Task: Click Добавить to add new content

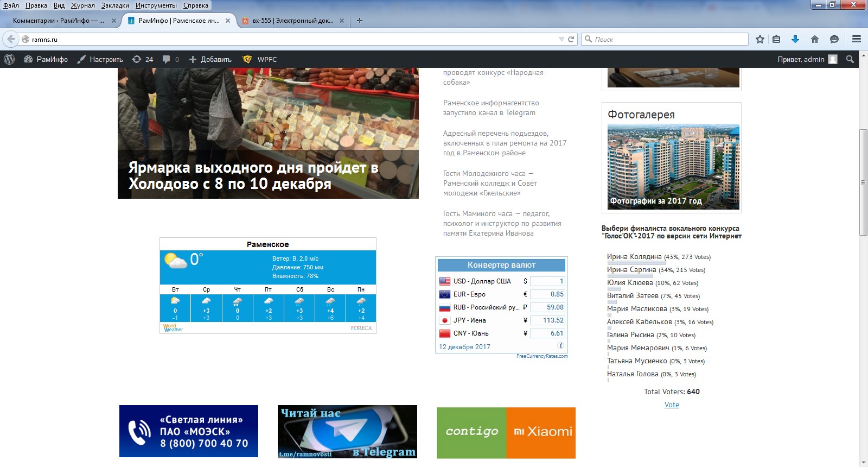Action: pos(210,59)
